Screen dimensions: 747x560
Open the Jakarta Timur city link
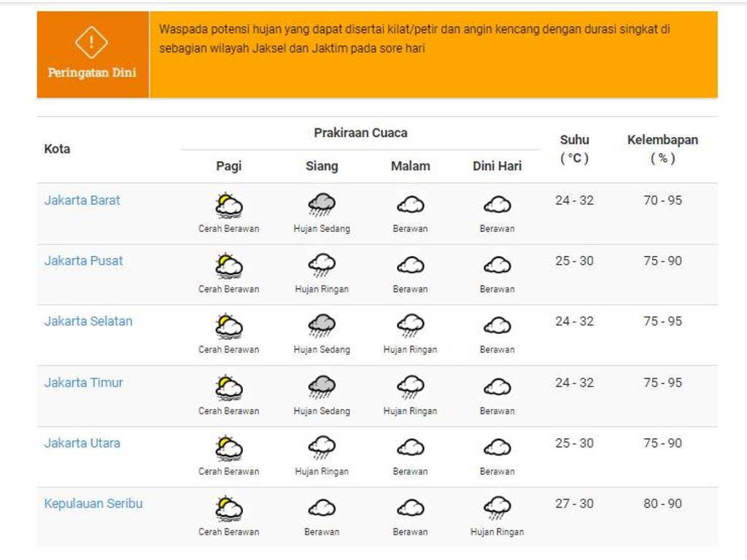(x=84, y=383)
